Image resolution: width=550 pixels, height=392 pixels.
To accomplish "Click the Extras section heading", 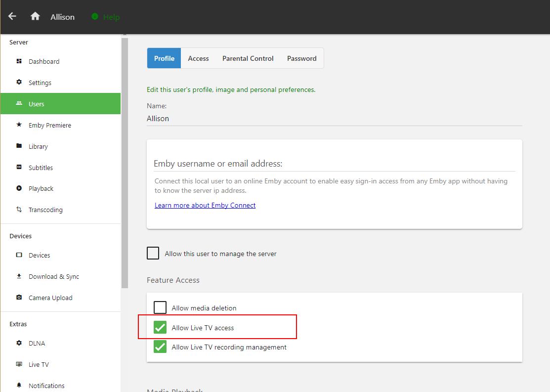I will click(x=18, y=324).
